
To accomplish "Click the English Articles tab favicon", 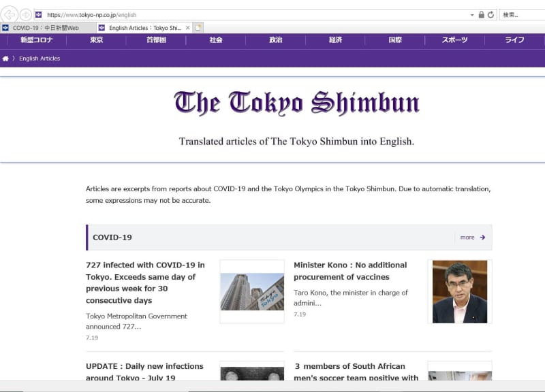I will click(102, 28).
